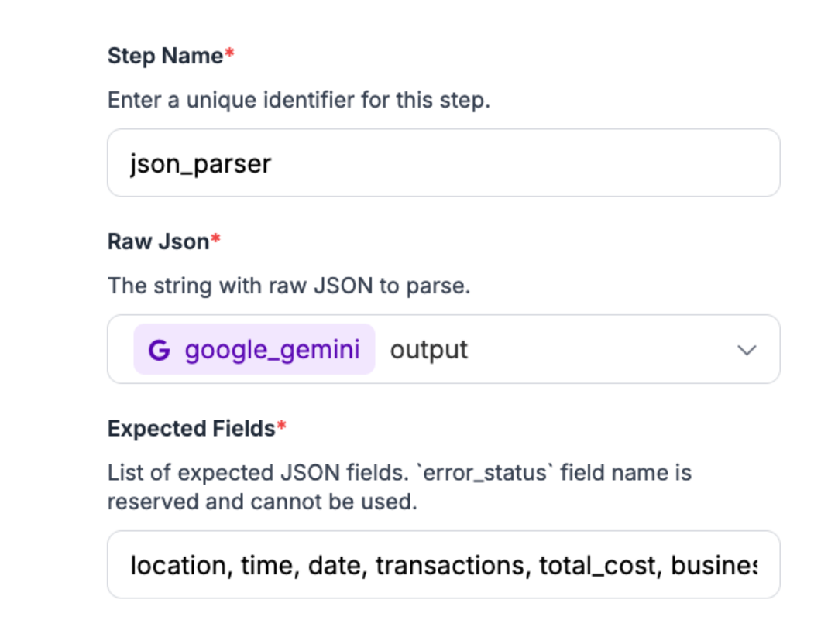Click the Expected Fields label
821x644 pixels.
tap(191, 428)
